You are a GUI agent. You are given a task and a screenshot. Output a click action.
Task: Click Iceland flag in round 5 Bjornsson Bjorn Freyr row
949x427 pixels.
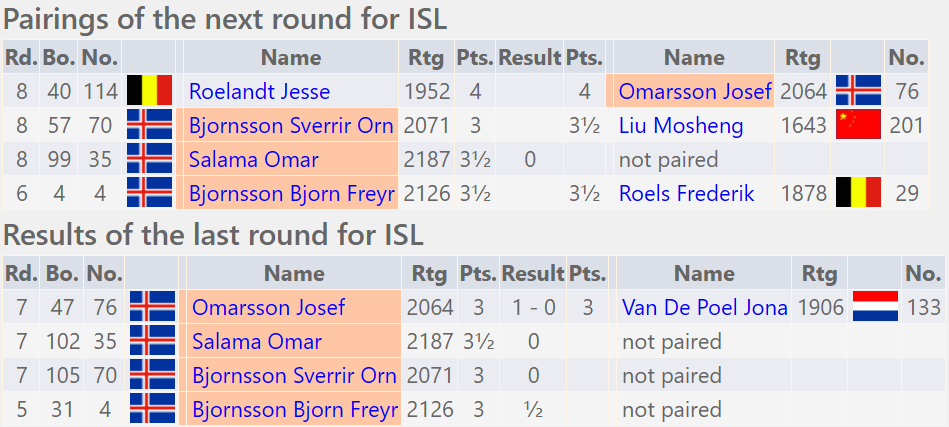pos(153,409)
